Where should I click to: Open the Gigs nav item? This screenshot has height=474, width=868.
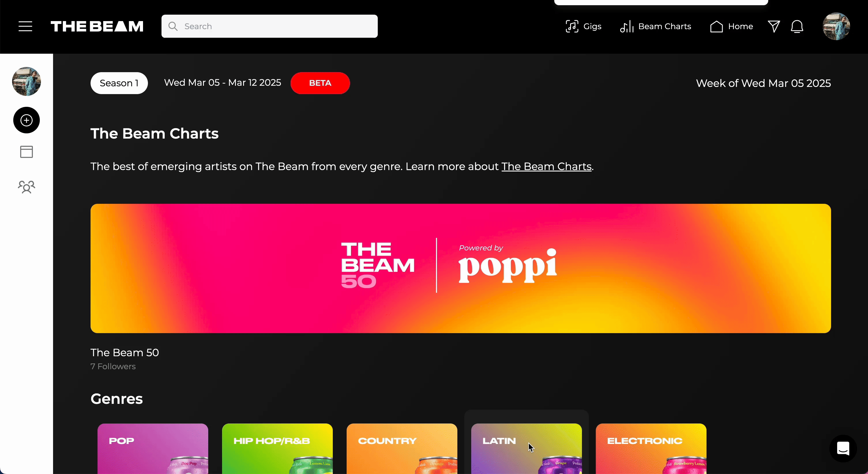[583, 26]
